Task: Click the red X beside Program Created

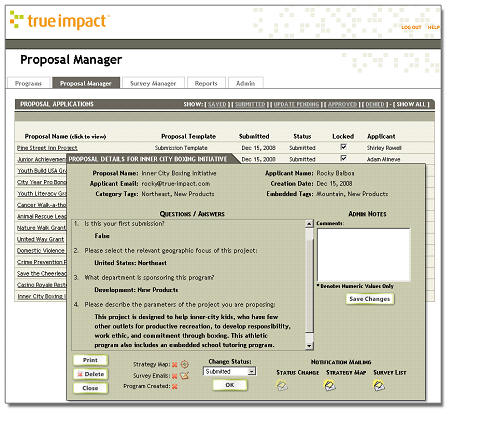Action: tap(174, 387)
